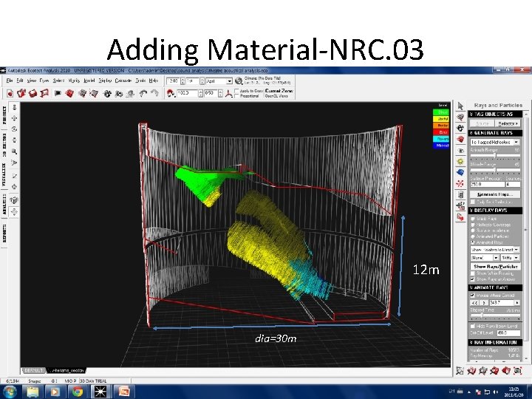Click the Open file red folder icon
The width and height of the screenshot is (532, 399).
[21, 93]
